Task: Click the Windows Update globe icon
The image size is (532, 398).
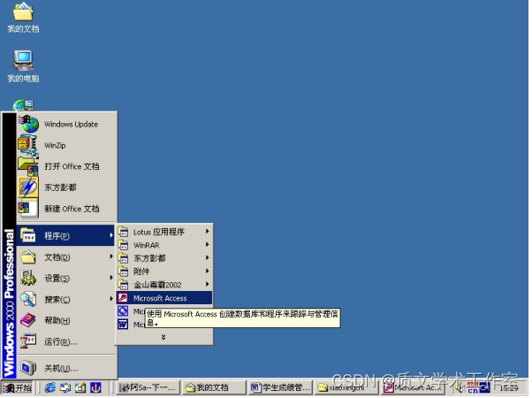Action: tap(29, 124)
